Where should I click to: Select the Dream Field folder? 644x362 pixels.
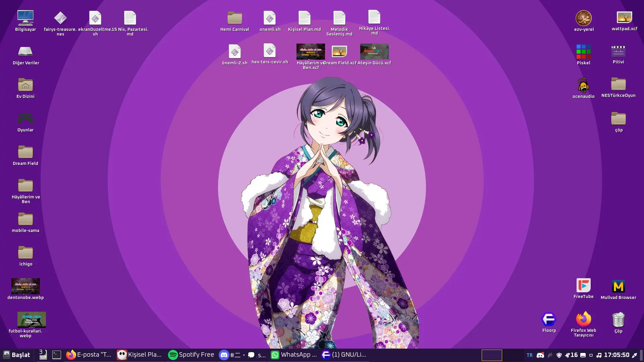(25, 152)
